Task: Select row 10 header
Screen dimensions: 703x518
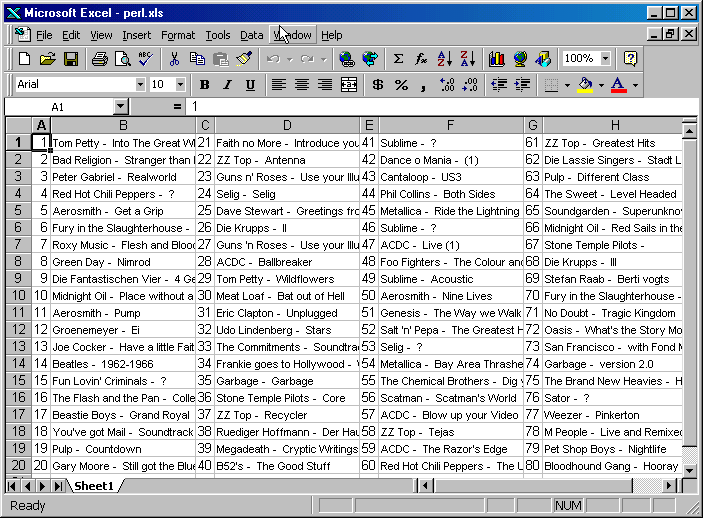Action: pyautogui.click(x=18, y=296)
